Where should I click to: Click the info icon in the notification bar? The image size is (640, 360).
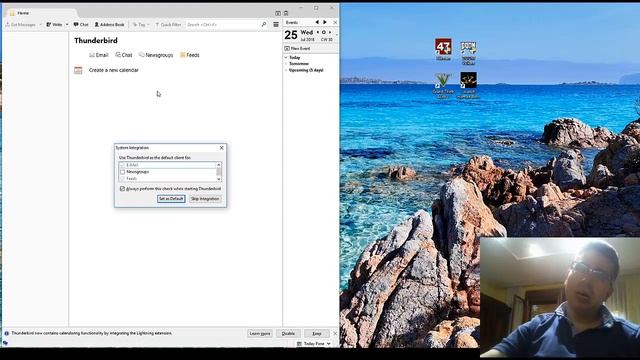pos(6,333)
